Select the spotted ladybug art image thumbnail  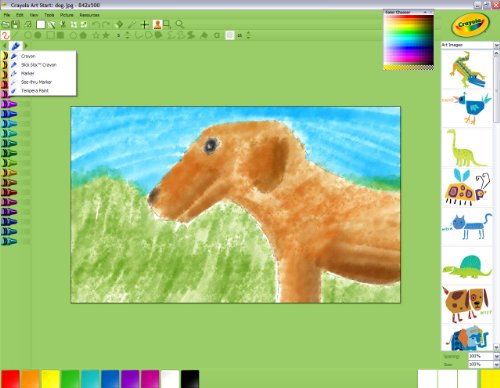click(x=467, y=187)
